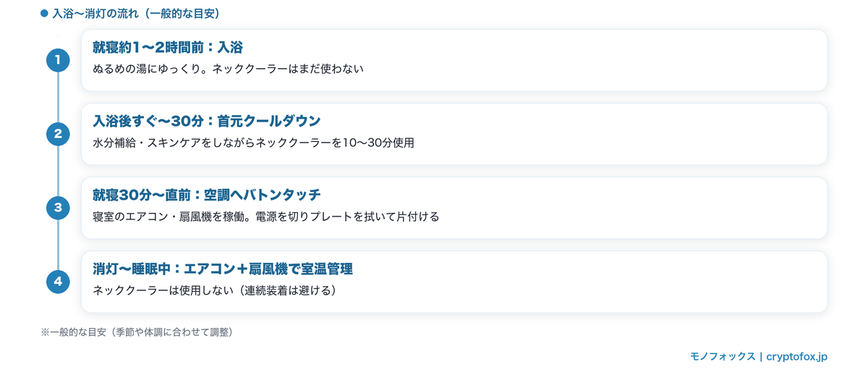This screenshot has width=868, height=378.
Task: Open the cryptofox.jp link
Action: coord(797,357)
